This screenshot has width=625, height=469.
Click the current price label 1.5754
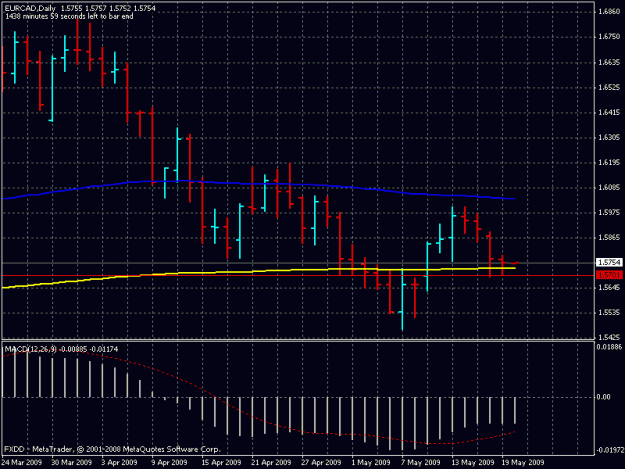(x=609, y=262)
